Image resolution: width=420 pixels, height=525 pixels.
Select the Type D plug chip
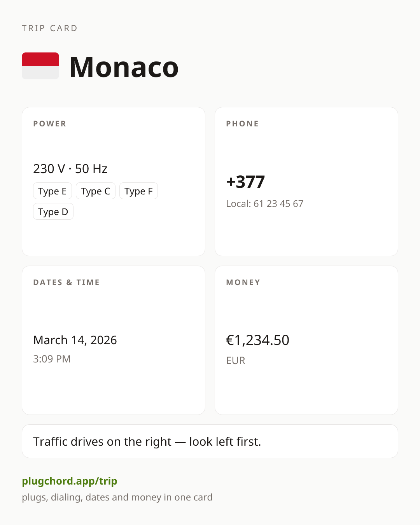pyautogui.click(x=53, y=212)
